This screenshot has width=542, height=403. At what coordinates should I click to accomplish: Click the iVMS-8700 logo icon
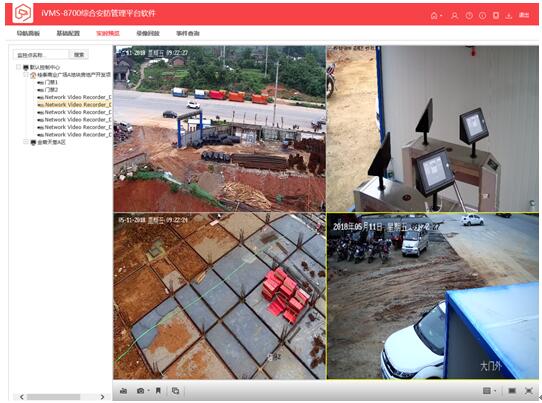point(23,13)
